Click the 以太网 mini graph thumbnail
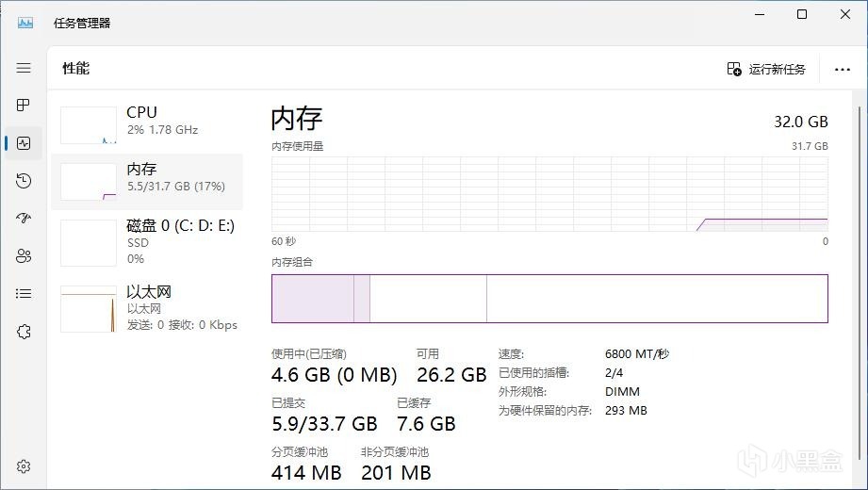Screen dimensions: 868x490 89,309
